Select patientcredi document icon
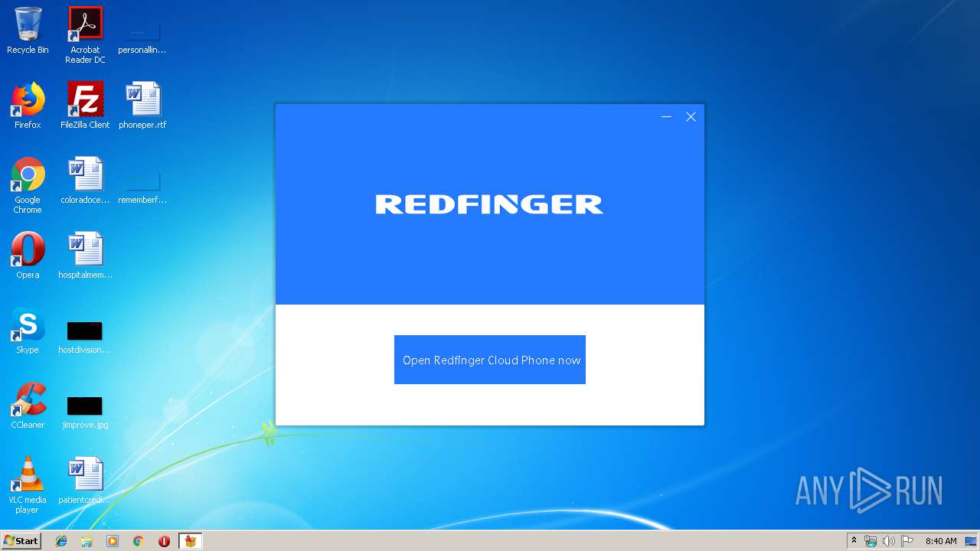 tap(85, 481)
